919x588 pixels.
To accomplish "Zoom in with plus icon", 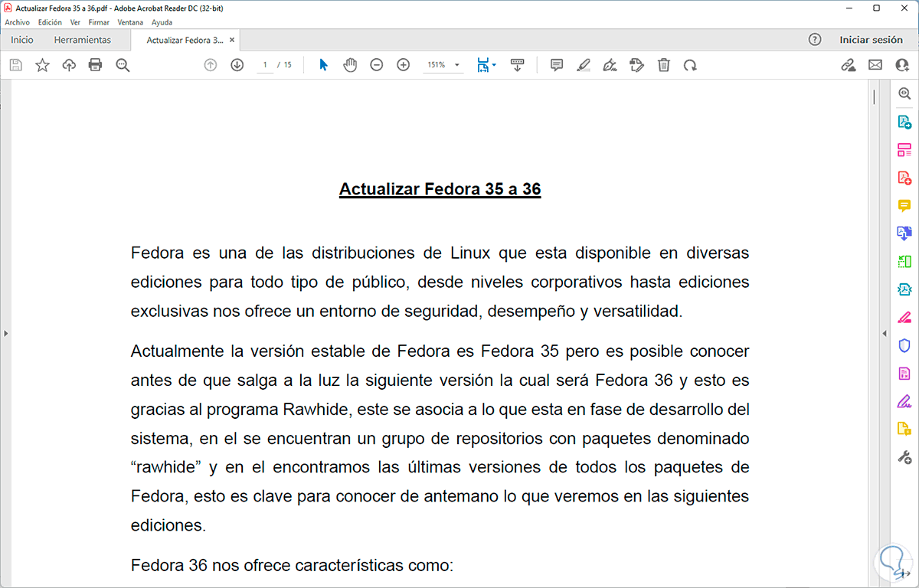I will click(x=404, y=65).
